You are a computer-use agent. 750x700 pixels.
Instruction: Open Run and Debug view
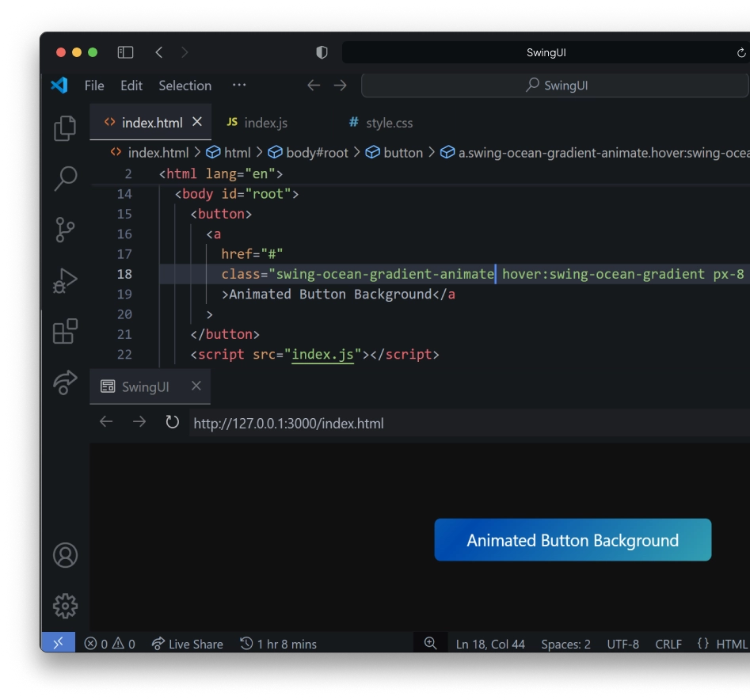(x=65, y=280)
